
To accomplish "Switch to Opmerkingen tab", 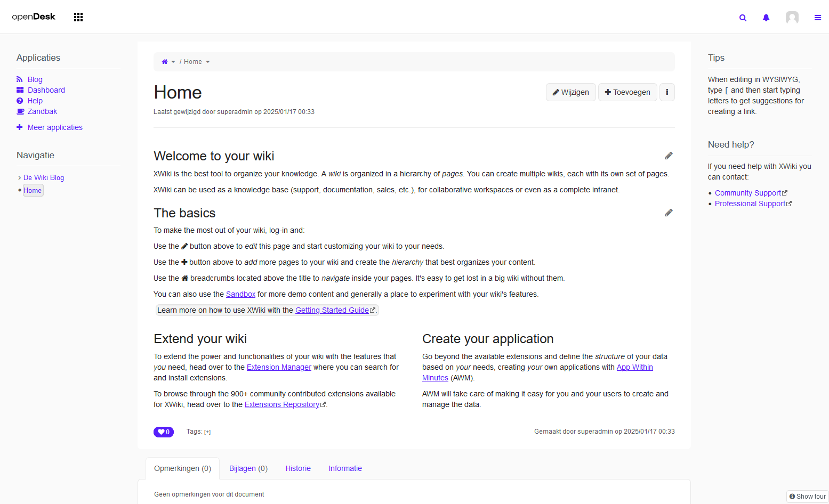I will [182, 468].
